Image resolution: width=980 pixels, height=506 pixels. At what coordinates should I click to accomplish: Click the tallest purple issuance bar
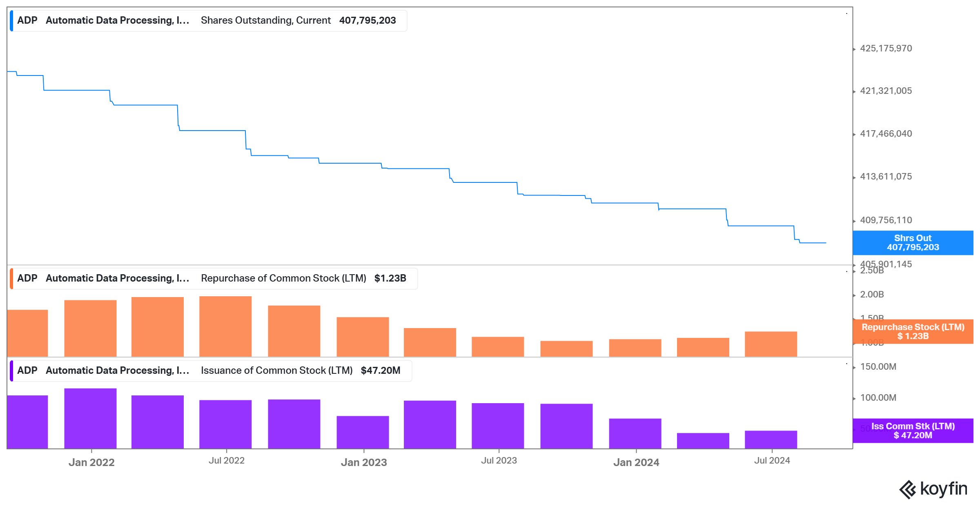pos(90,418)
